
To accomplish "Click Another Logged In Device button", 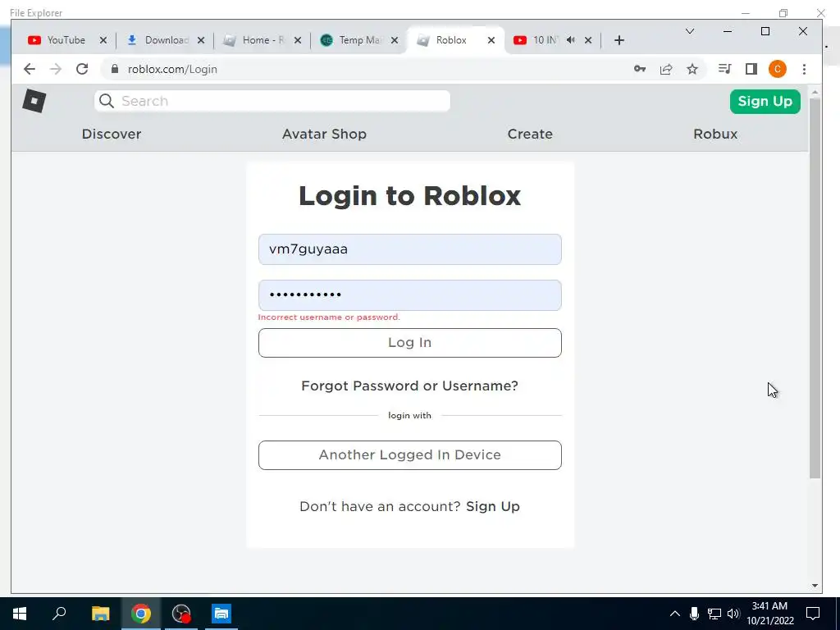I will pyautogui.click(x=410, y=455).
